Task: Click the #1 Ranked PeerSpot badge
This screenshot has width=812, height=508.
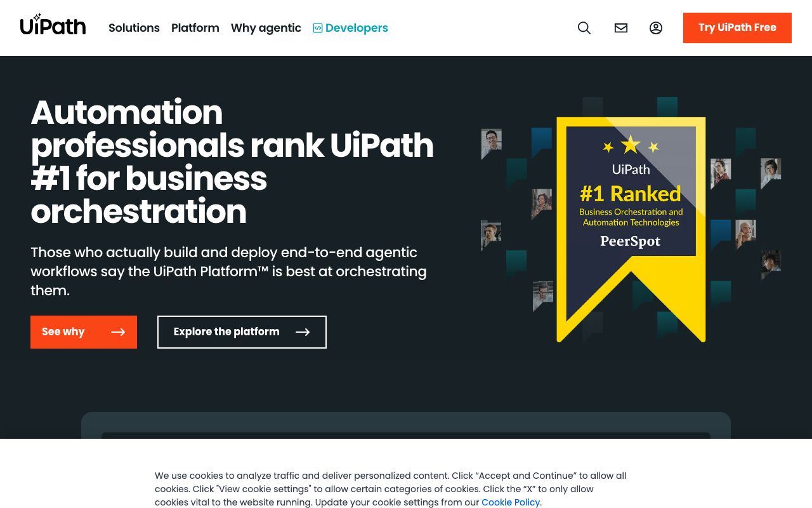Action: [x=631, y=229]
